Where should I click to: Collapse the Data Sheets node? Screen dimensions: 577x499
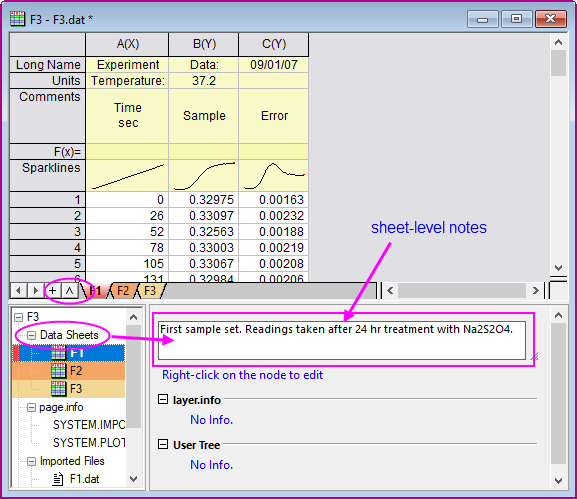[32, 335]
